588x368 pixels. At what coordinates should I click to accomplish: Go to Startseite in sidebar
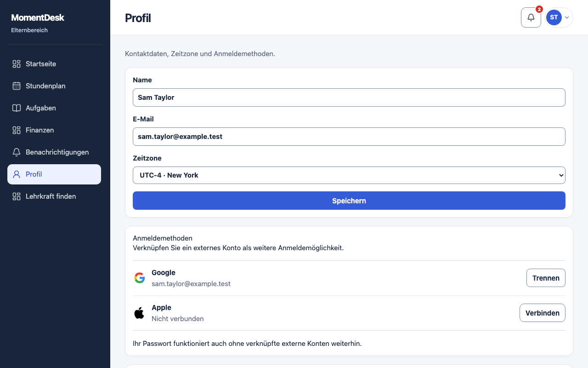pos(54,64)
